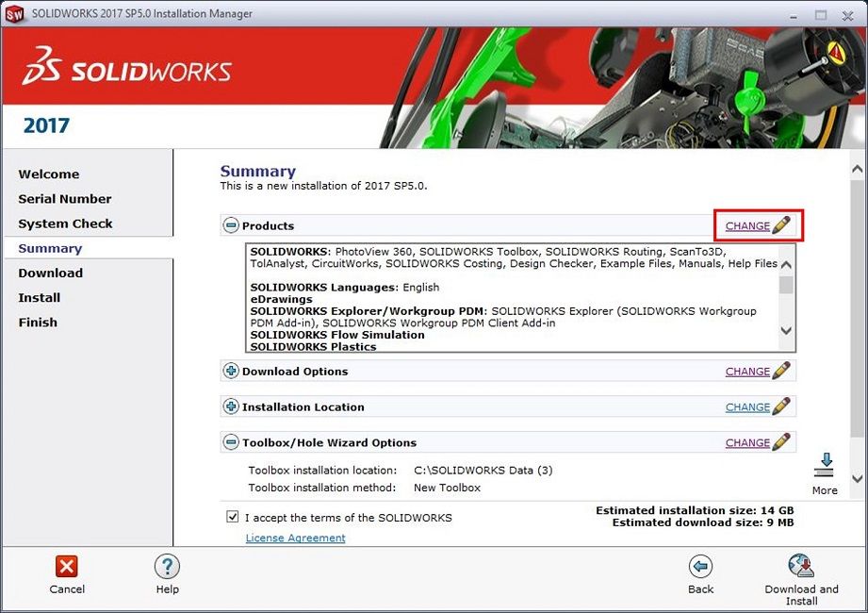Click pencil icon next to Products CHANGE
Viewport: 868px width, 613px height.
pyautogui.click(x=781, y=225)
